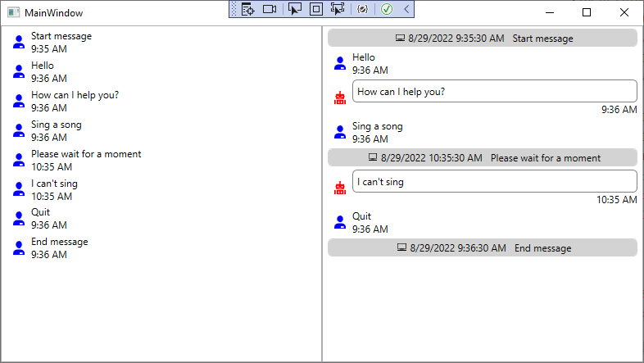
Task: Click '9:35 AM' timestamp under left Start message
Action: point(49,49)
